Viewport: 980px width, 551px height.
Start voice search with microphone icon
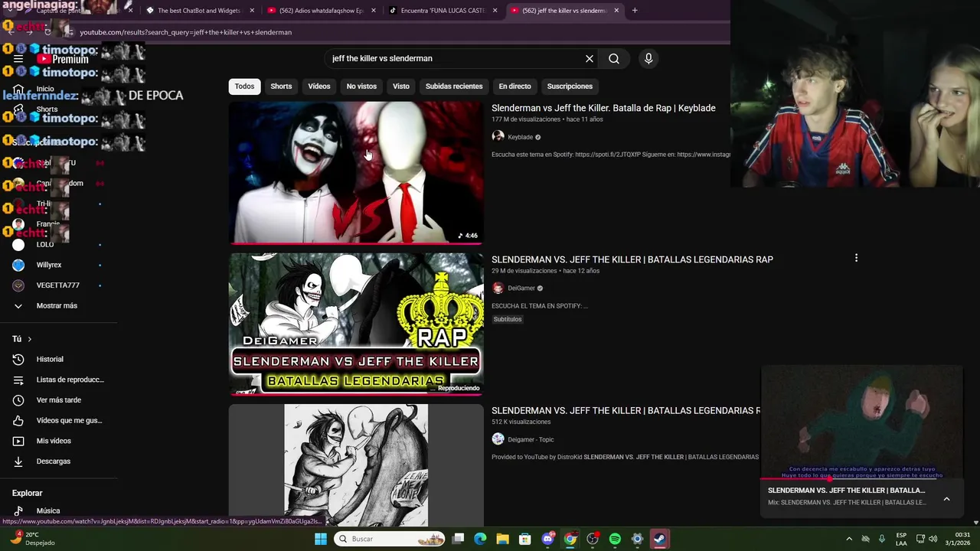coord(648,58)
